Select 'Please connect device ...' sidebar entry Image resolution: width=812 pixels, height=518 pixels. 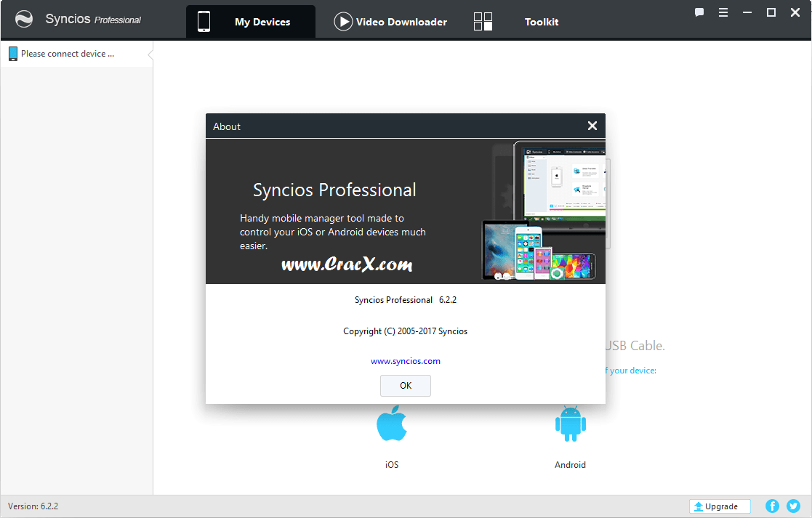76,54
